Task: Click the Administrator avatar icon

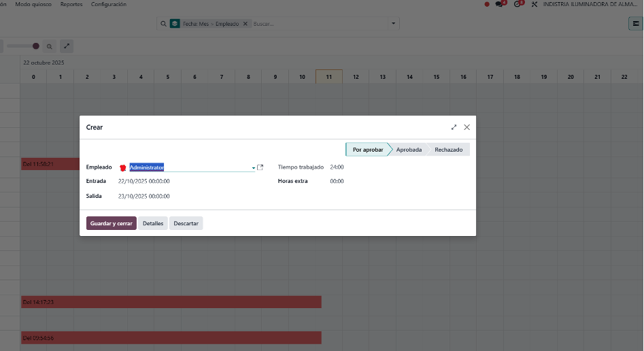Action: tap(123, 168)
